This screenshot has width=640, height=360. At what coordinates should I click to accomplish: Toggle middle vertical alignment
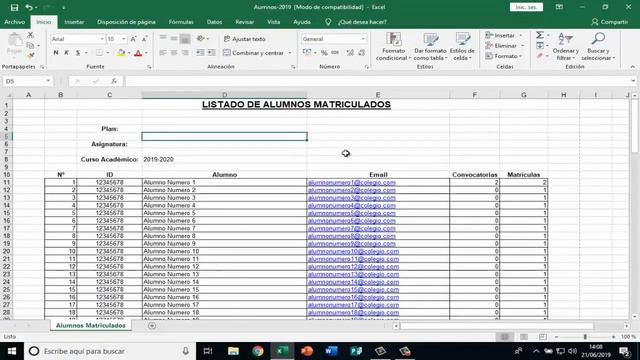[x=174, y=39]
